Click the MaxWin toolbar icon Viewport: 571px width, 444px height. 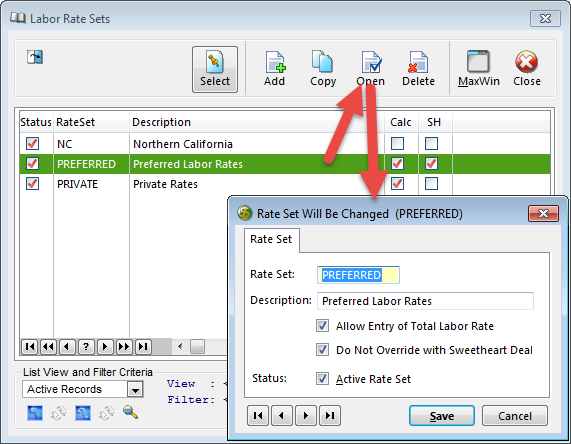478,62
